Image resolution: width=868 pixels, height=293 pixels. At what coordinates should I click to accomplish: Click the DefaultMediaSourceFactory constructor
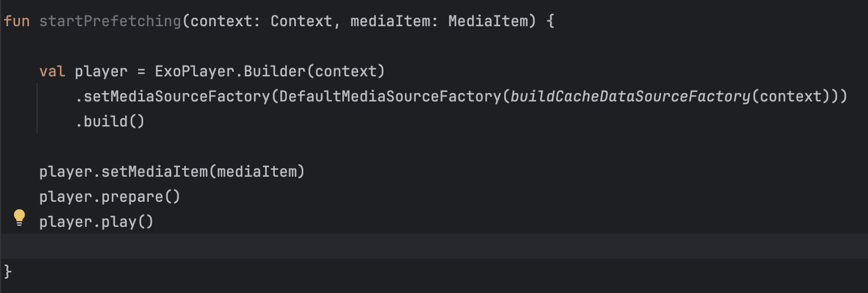(390, 97)
